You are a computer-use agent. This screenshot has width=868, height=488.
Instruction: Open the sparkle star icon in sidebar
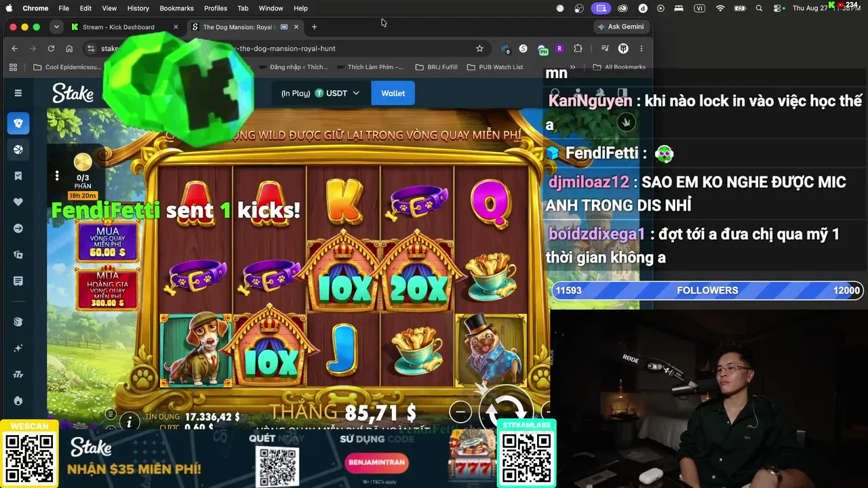(x=18, y=348)
